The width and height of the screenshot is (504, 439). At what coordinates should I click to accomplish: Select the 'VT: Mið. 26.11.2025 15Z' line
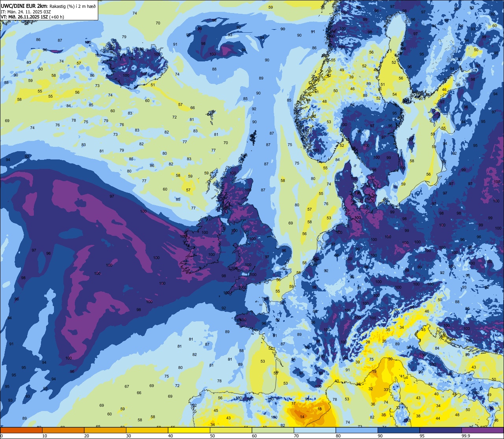[x=24, y=17]
